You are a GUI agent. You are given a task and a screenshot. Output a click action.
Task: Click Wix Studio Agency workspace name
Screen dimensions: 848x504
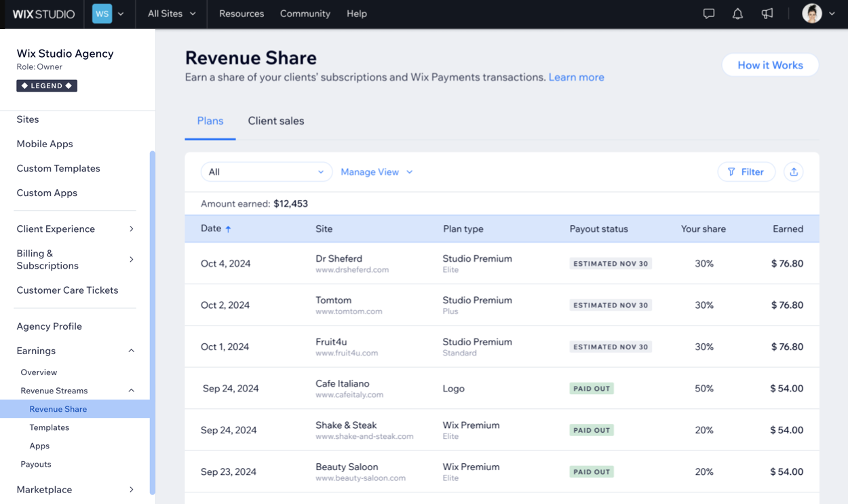(65, 54)
